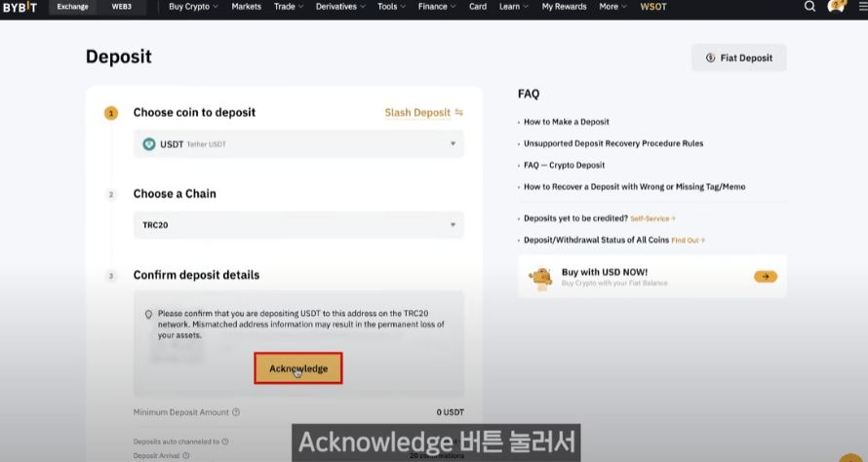
Task: Click the USDT Tether coin icon
Action: 149,144
